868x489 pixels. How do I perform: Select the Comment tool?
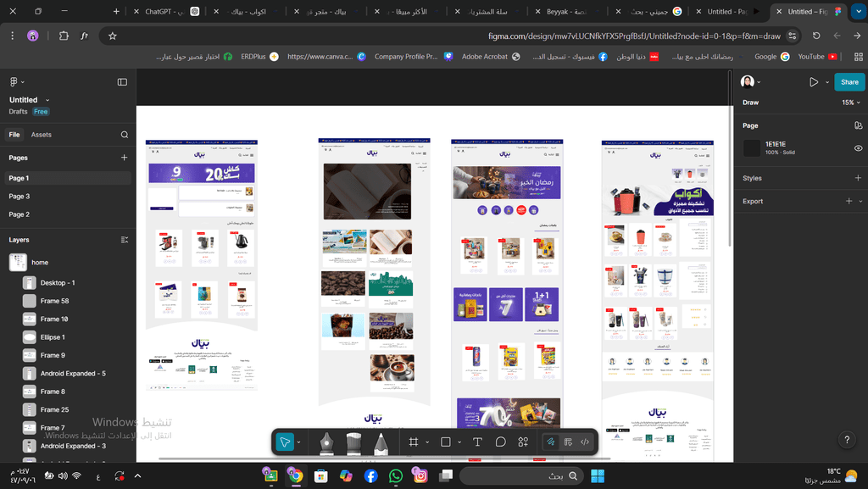coord(500,442)
